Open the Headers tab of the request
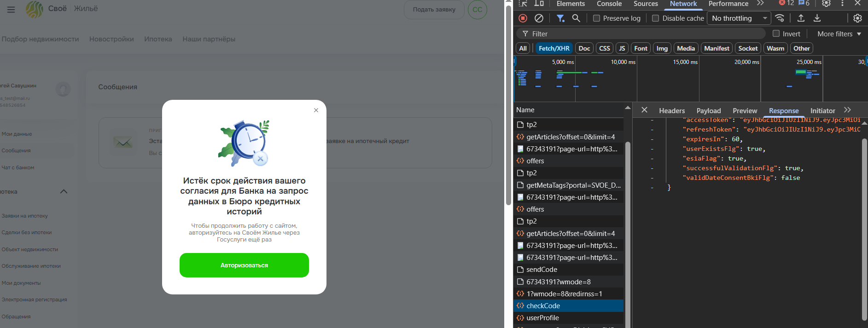The height and width of the screenshot is (328, 868). tap(672, 111)
